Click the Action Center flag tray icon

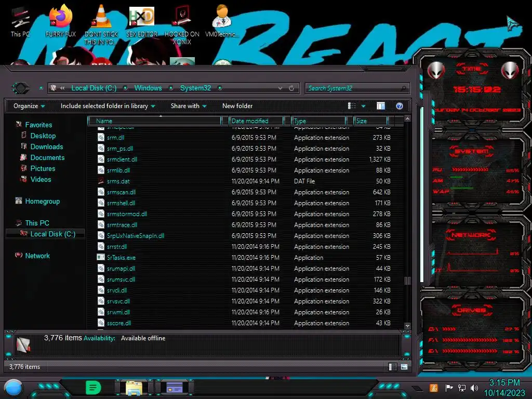point(449,388)
